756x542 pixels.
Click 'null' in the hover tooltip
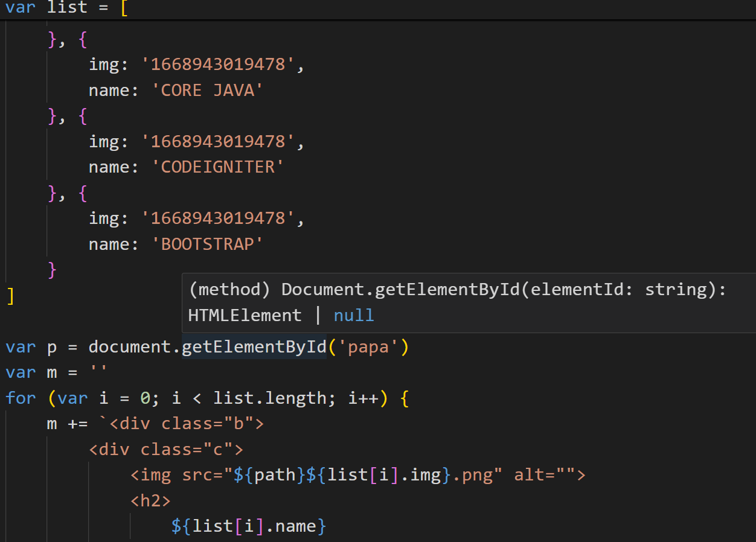point(353,315)
